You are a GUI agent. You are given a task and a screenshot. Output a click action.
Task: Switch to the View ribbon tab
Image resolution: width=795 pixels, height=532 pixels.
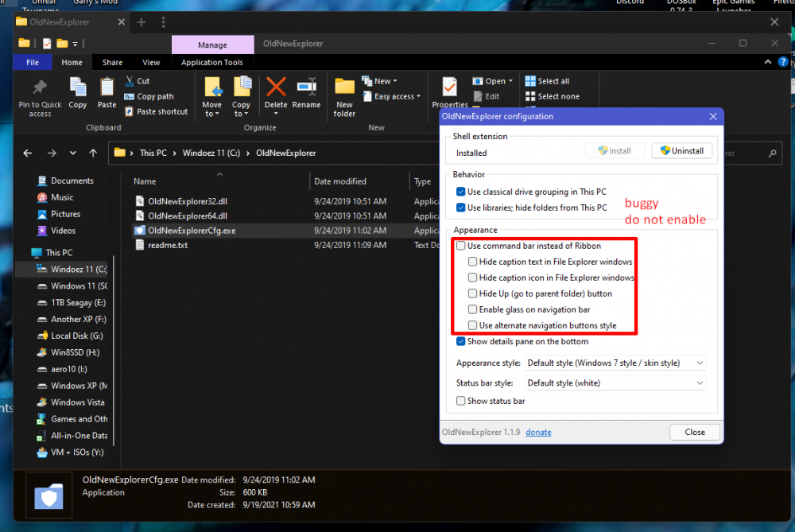151,62
